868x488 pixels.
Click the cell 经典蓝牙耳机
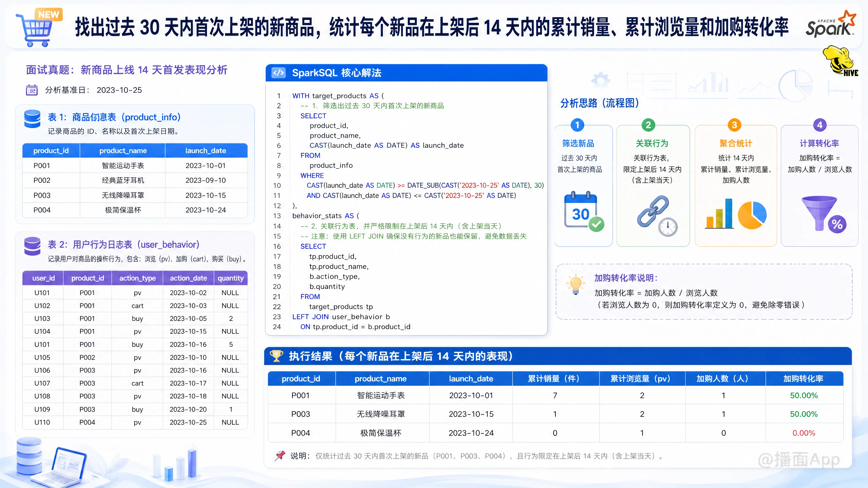(x=123, y=181)
